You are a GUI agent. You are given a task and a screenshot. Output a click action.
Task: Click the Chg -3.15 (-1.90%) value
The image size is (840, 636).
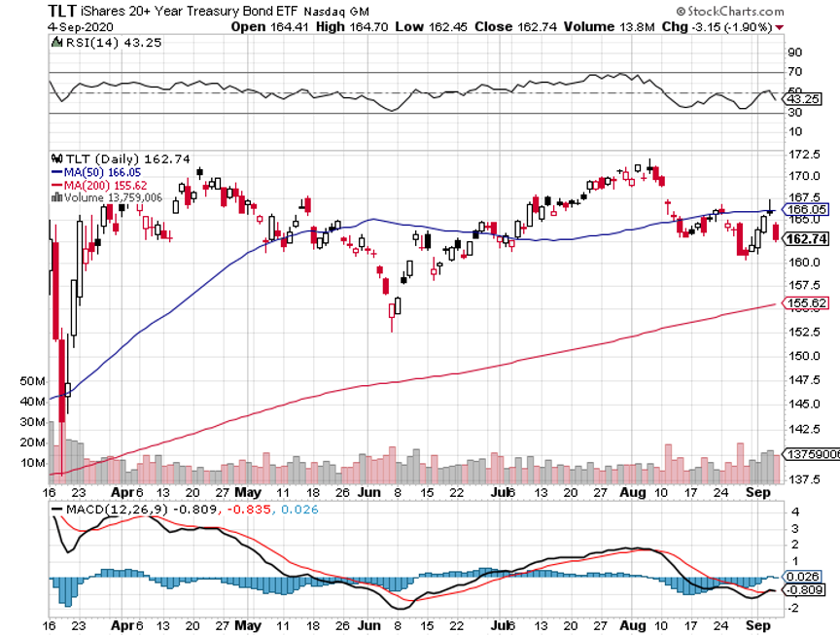pyautogui.click(x=717, y=27)
